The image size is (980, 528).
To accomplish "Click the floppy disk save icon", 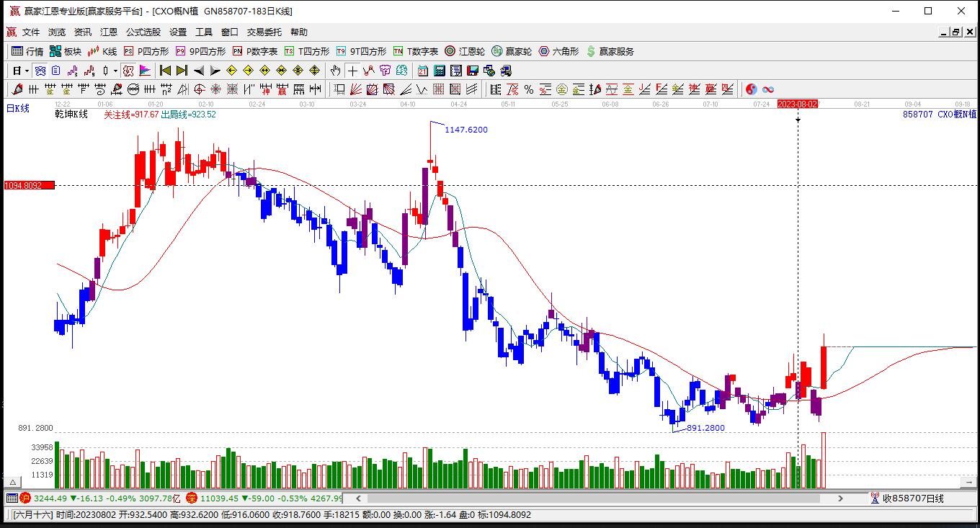I will [x=473, y=71].
